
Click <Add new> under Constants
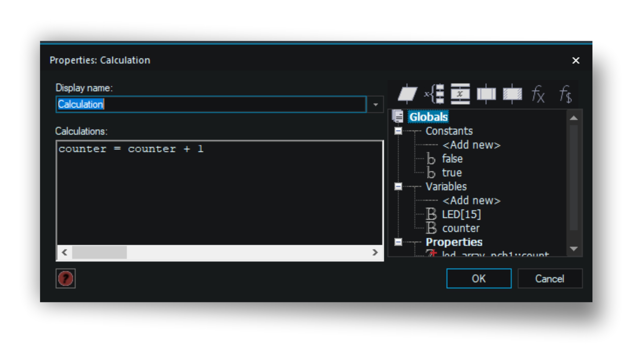point(472,145)
